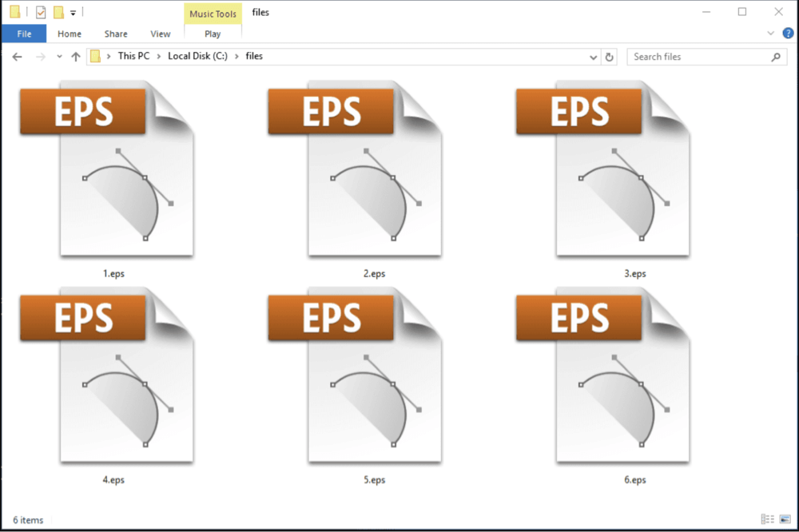Expand the ribbon using the chevron

771,34
